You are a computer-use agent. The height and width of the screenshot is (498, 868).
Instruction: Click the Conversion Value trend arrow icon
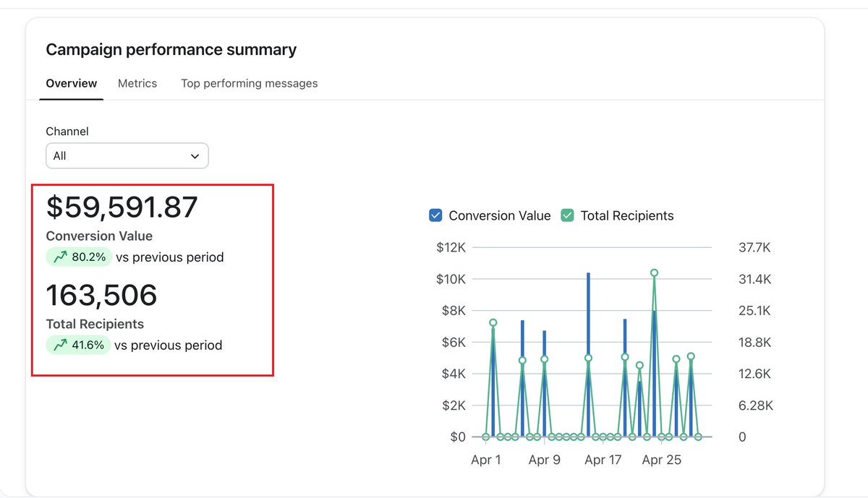(60, 257)
